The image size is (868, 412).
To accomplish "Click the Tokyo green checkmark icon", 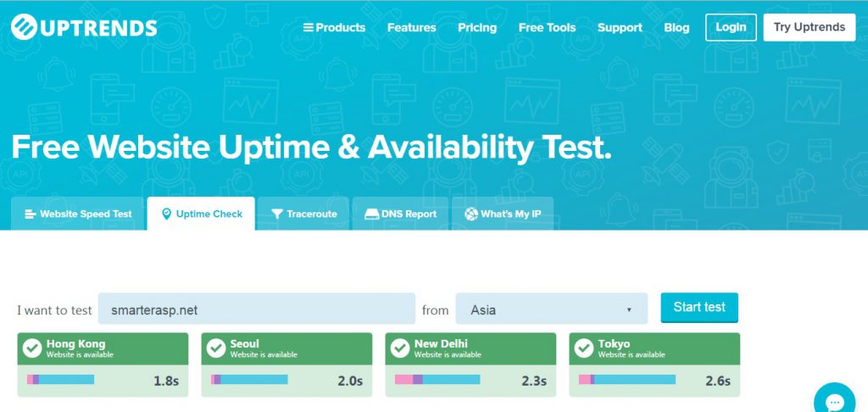I will pyautogui.click(x=583, y=348).
